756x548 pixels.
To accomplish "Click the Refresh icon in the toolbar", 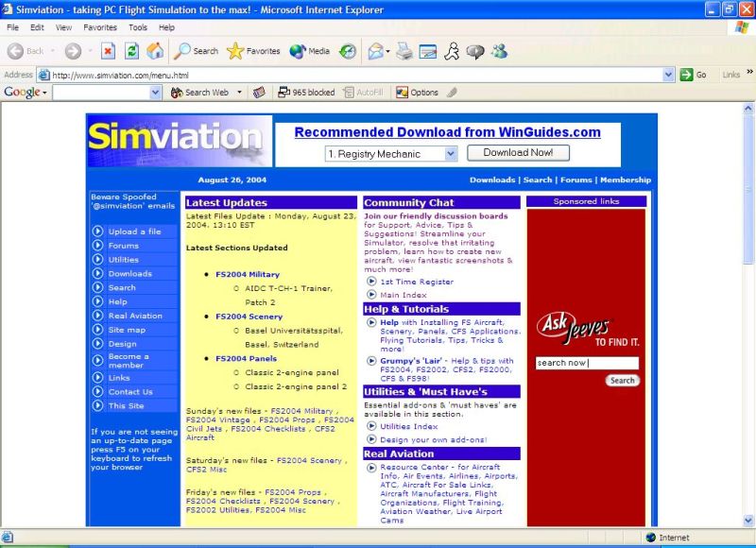I will coord(131,51).
